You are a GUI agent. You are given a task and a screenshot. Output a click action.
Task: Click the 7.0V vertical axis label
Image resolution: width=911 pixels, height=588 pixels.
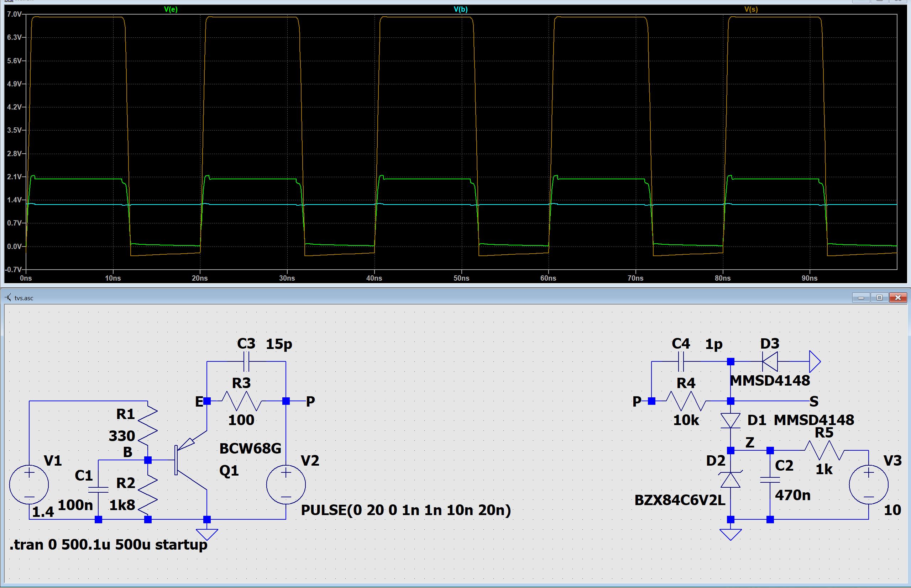(14, 15)
